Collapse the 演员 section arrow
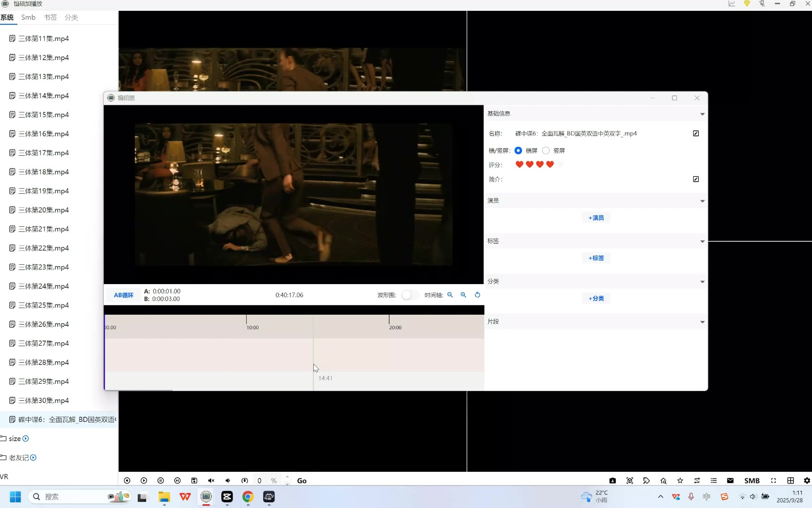This screenshot has height=508, width=812. coord(702,201)
